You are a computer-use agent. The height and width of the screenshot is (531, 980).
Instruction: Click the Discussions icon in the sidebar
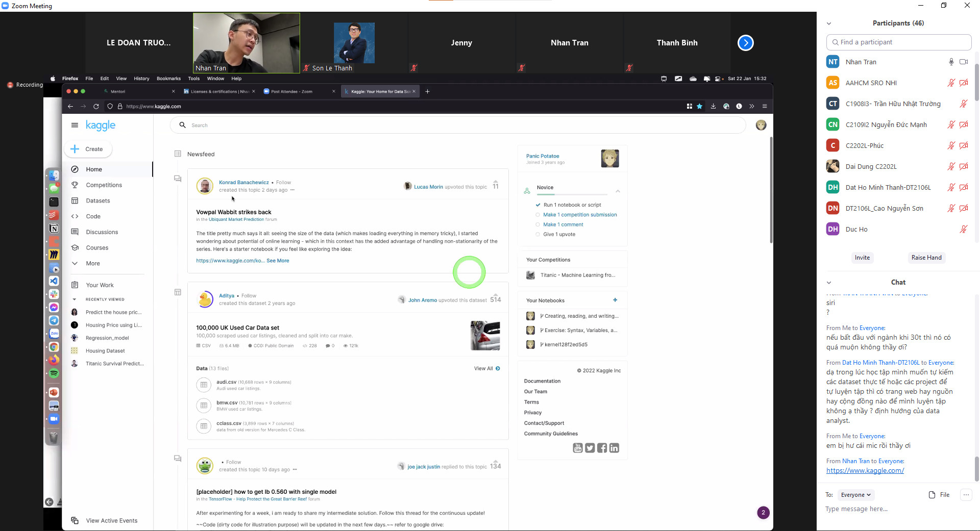(75, 232)
